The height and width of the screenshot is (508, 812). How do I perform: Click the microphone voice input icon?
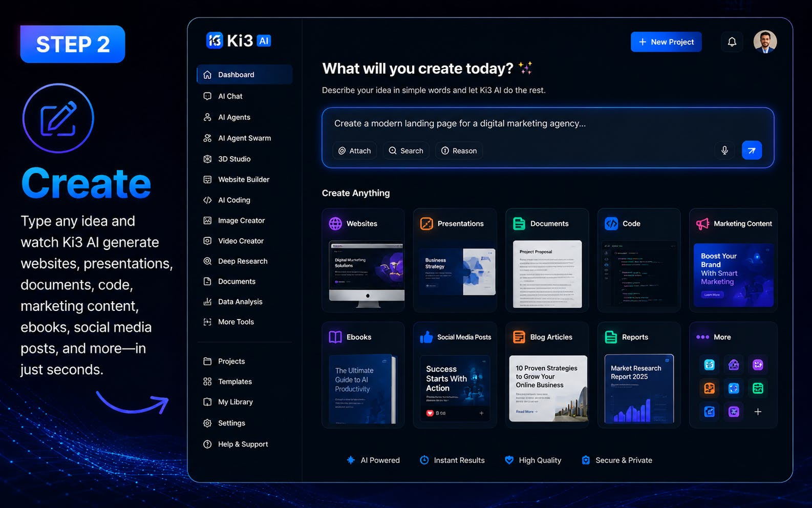pyautogui.click(x=724, y=151)
